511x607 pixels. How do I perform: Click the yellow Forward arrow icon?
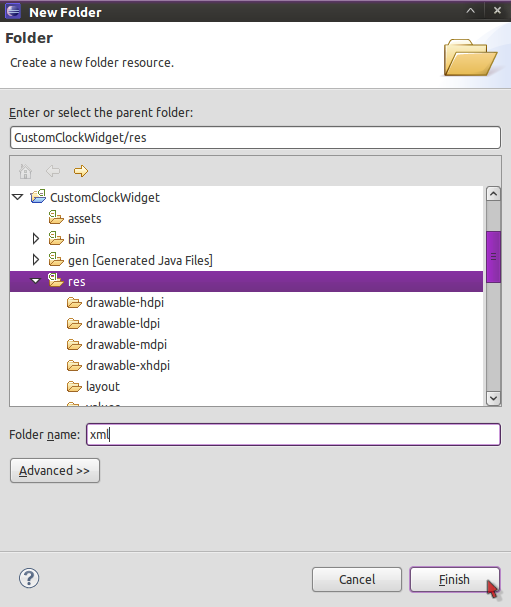coord(81,171)
